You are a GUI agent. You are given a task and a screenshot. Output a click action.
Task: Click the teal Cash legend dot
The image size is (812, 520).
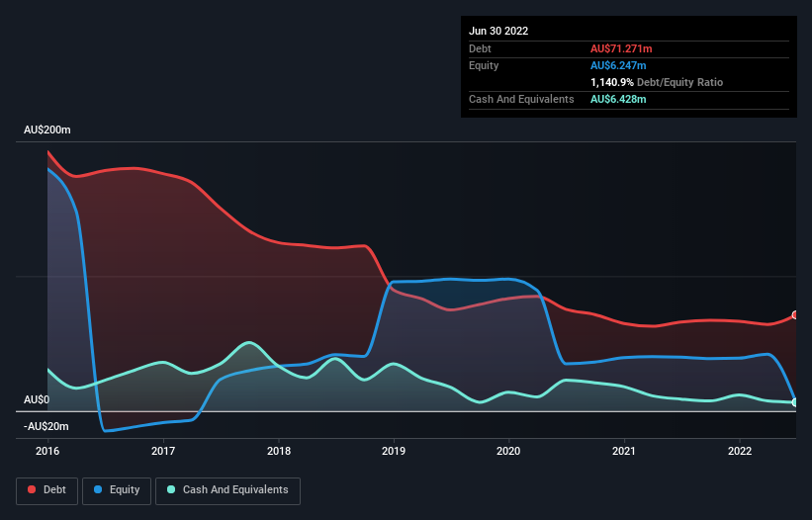171,489
